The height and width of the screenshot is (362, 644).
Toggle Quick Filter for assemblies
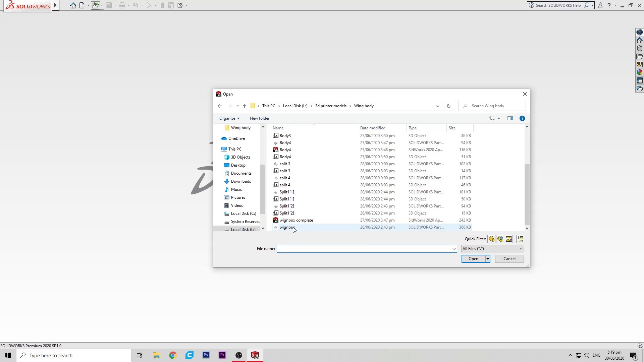click(x=500, y=239)
